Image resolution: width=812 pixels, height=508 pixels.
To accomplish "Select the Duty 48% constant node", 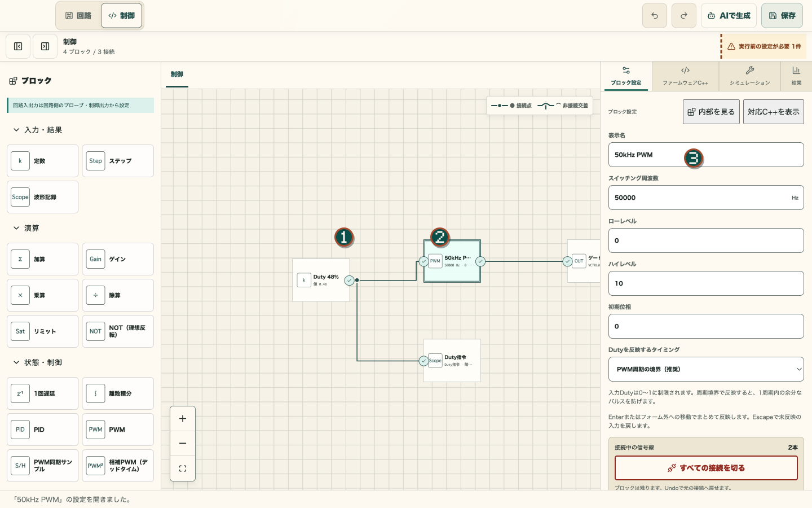I will click(321, 280).
